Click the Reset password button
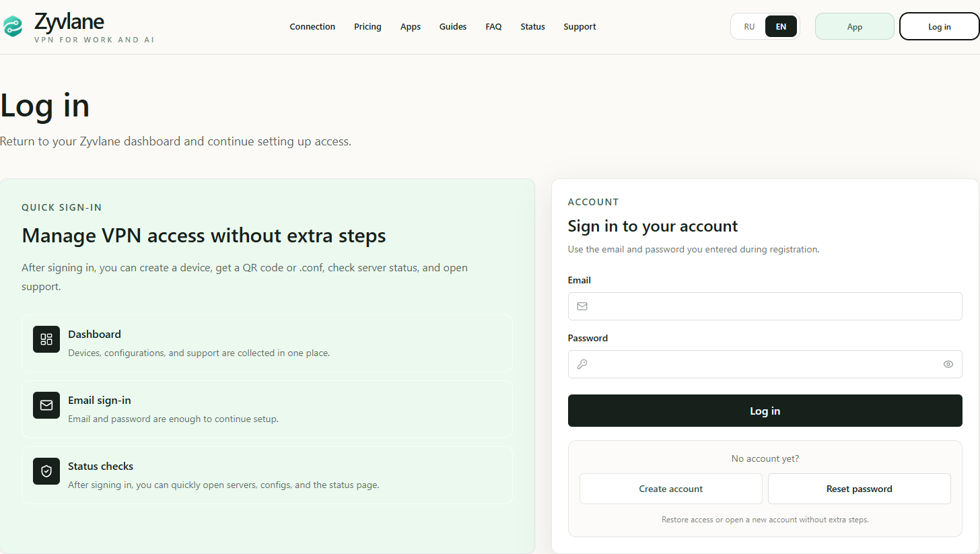Image resolution: width=980 pixels, height=554 pixels. pos(860,489)
